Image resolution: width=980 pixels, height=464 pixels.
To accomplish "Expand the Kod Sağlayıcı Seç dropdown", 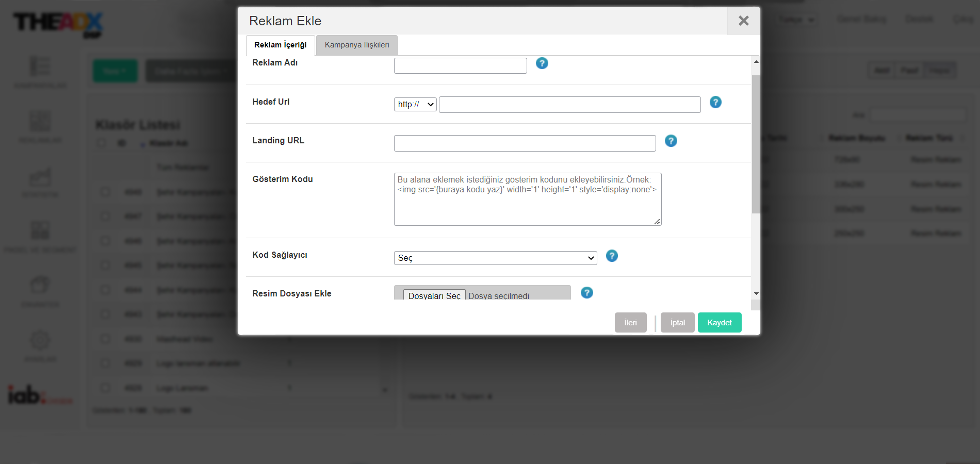I will coord(495,258).
